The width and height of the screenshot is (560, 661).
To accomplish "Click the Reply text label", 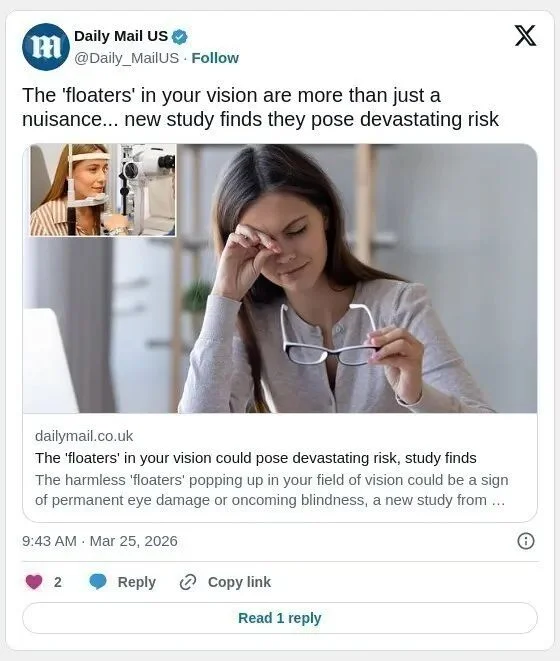I will coord(137,582).
